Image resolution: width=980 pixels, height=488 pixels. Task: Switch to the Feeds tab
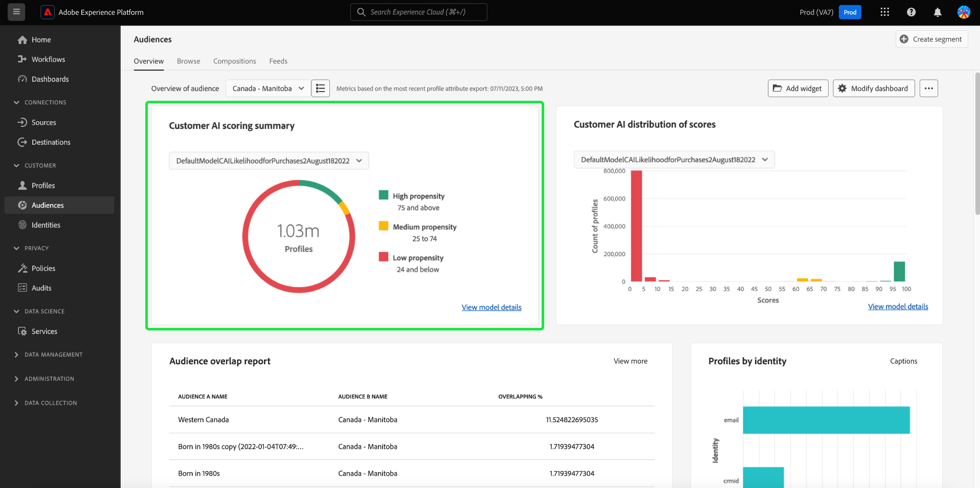[x=278, y=61]
